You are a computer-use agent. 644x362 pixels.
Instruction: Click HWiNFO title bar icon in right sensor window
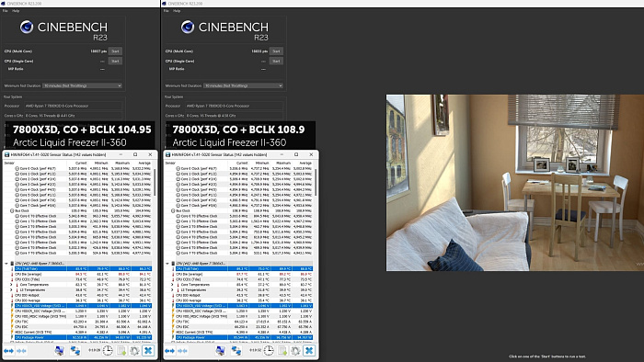(168, 154)
